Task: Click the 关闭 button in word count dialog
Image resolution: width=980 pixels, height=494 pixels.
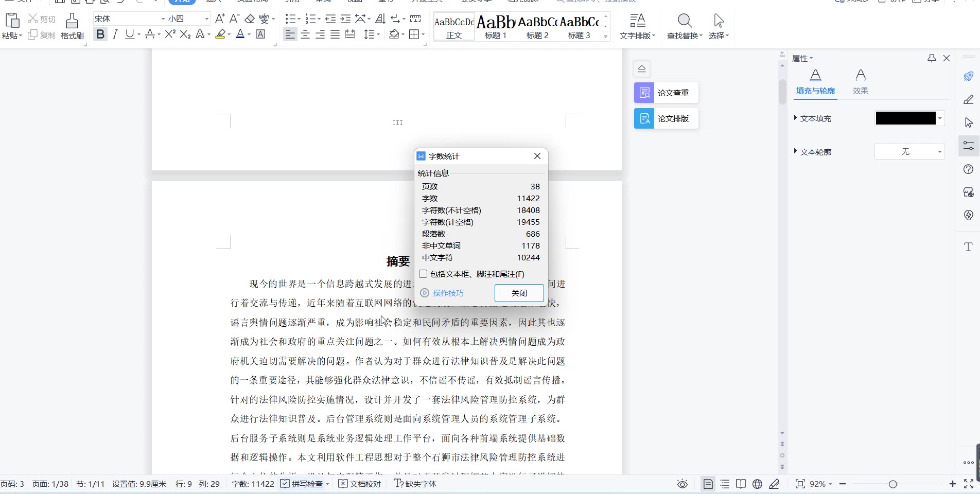Action: (x=519, y=293)
